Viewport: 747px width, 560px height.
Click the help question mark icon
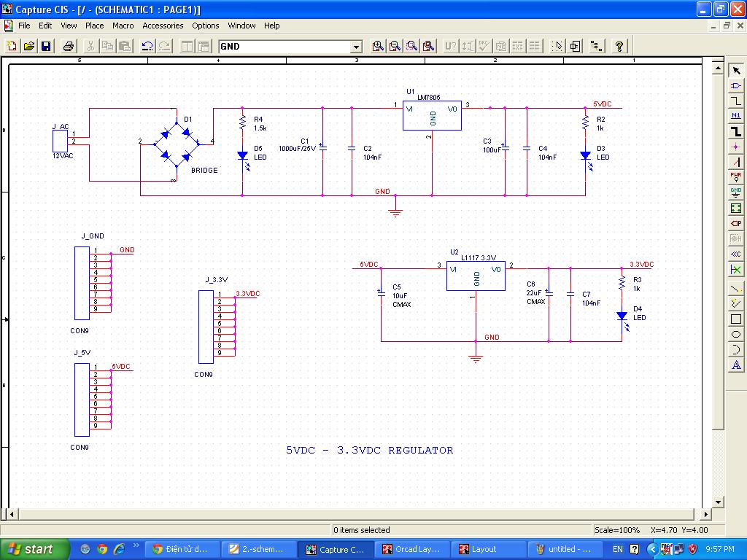click(619, 46)
